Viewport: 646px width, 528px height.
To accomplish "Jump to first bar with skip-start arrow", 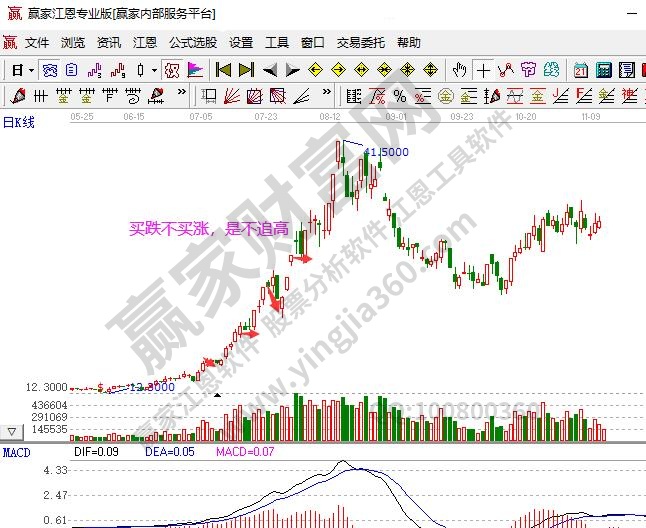I will pyautogui.click(x=223, y=70).
